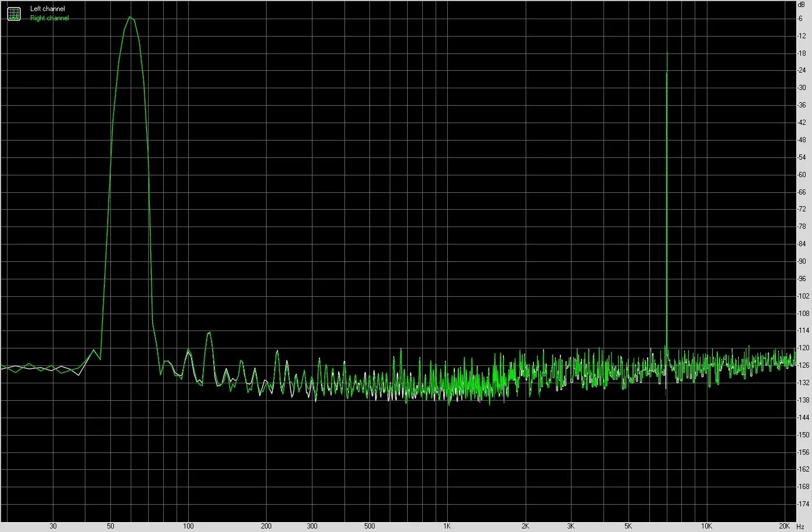Click the spectrum legend grid icon
The width and height of the screenshot is (812, 532).
pyautogui.click(x=13, y=13)
